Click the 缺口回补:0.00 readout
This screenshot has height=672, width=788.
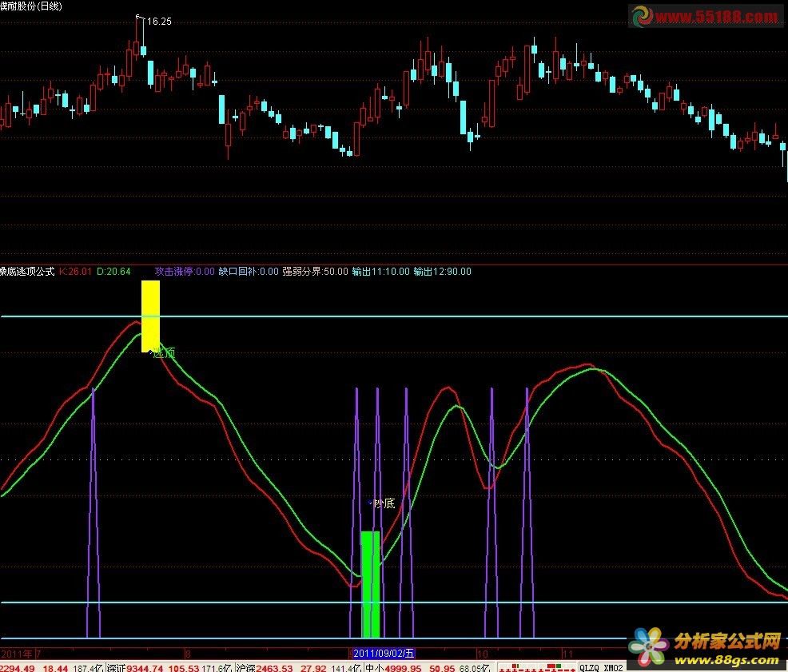click(x=249, y=272)
